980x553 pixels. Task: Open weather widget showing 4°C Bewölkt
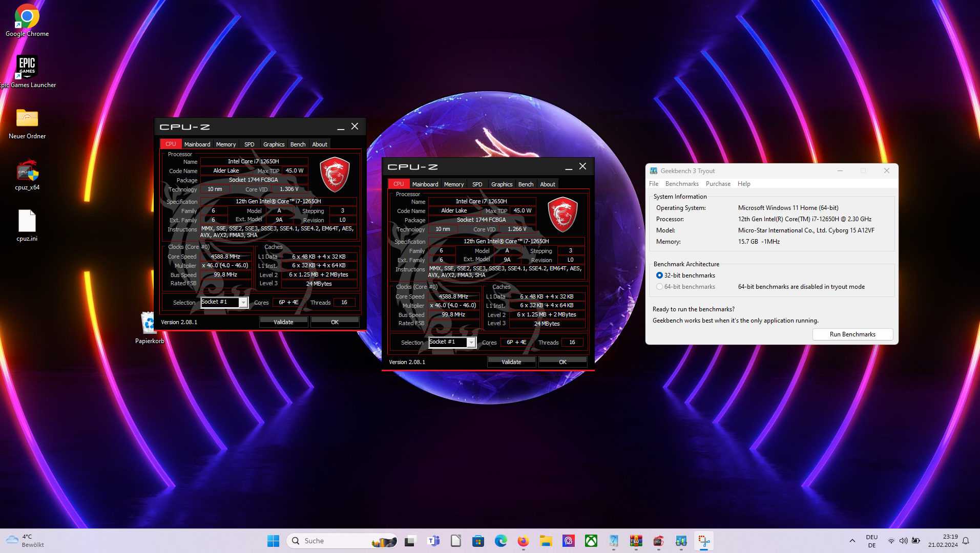tap(26, 541)
